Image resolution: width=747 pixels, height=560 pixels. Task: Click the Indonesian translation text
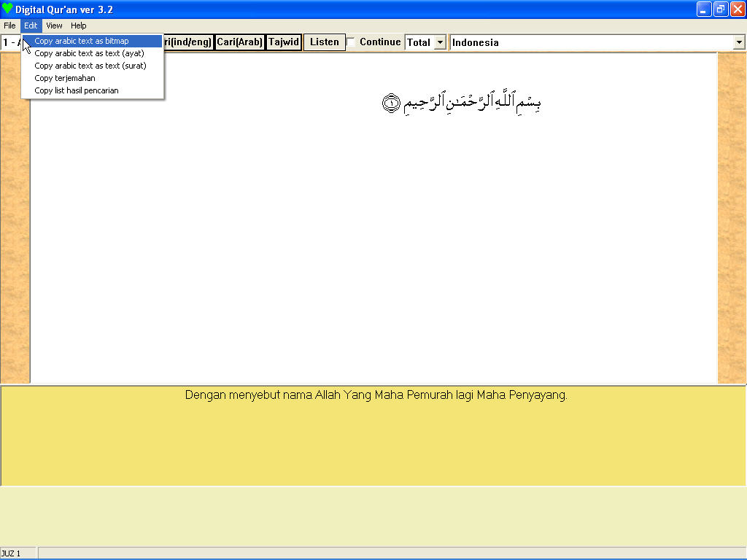(376, 394)
